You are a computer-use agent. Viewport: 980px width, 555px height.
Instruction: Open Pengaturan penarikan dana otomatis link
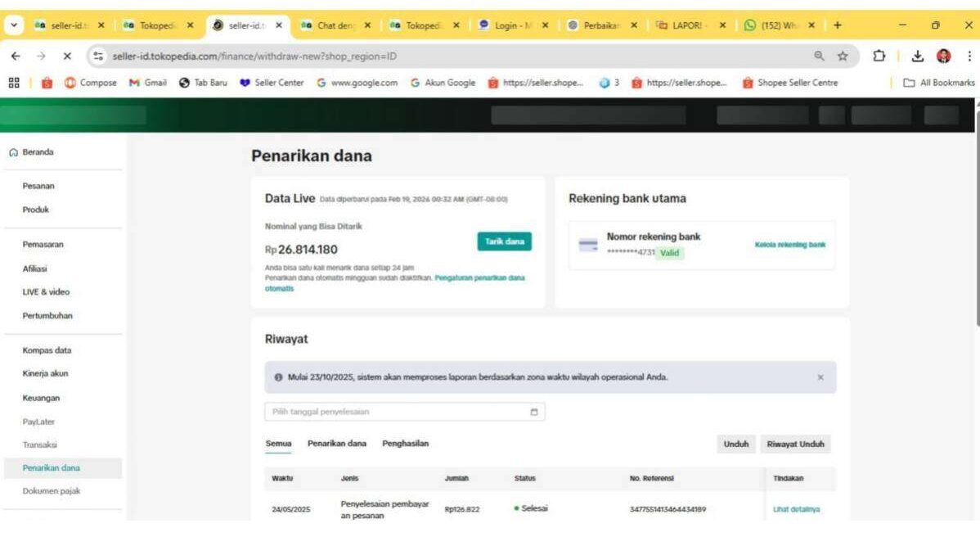pyautogui.click(x=479, y=278)
